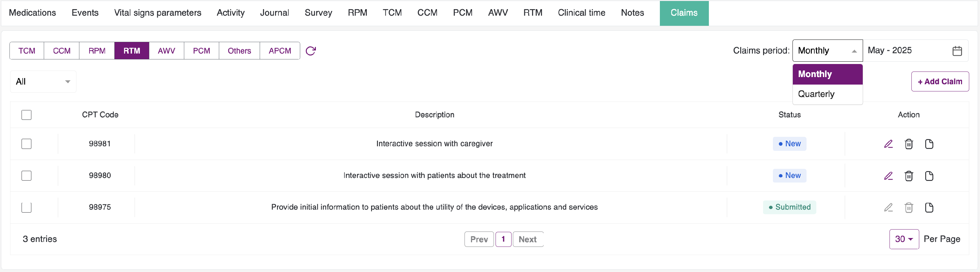Go to Next page of claims

coord(527,239)
